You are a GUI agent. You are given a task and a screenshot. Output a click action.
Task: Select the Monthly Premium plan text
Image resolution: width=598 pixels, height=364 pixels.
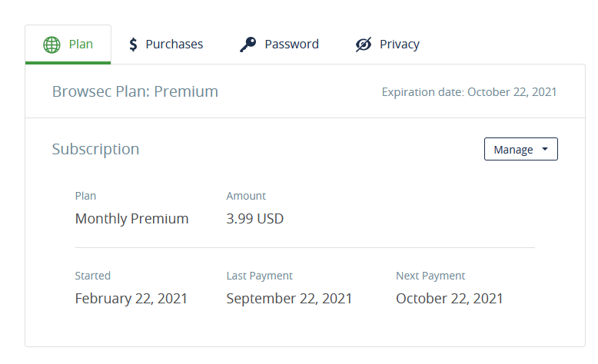pyautogui.click(x=132, y=218)
